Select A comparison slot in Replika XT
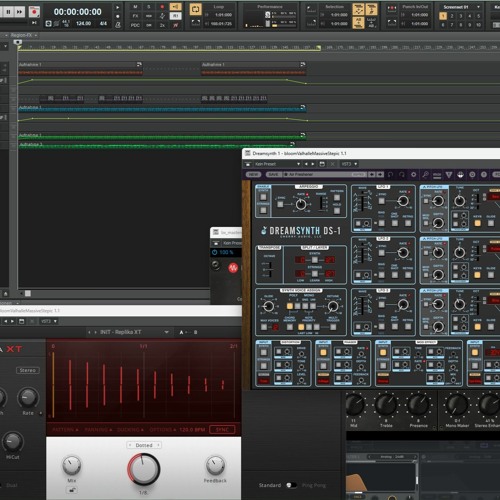 point(181,332)
